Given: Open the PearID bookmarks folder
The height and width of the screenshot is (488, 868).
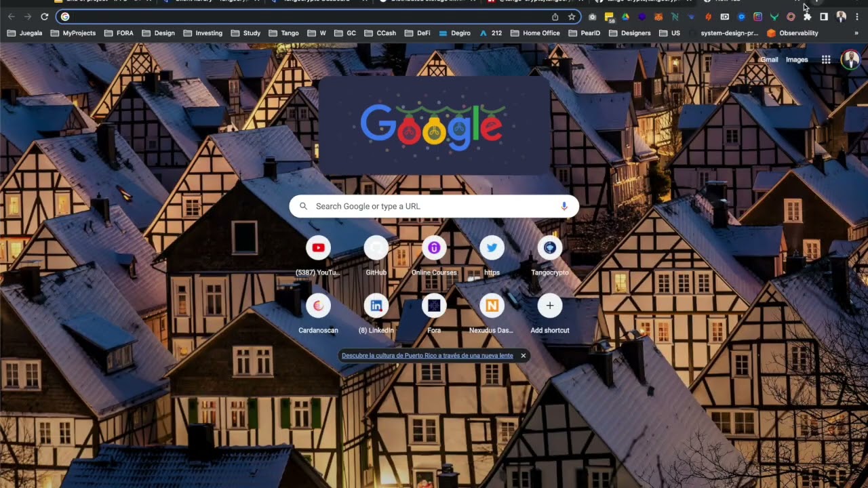Looking at the screenshot, I should [x=584, y=33].
